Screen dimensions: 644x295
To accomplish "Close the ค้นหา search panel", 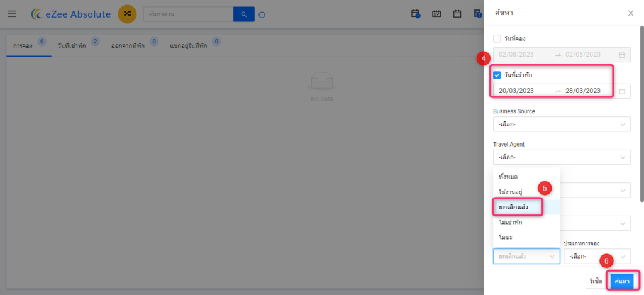I will [631, 13].
